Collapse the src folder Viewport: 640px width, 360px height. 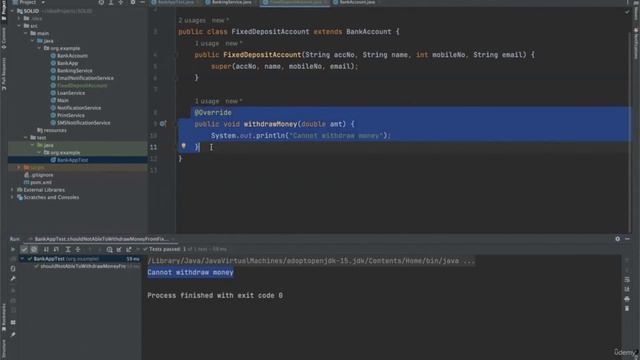pyautogui.click(x=19, y=26)
